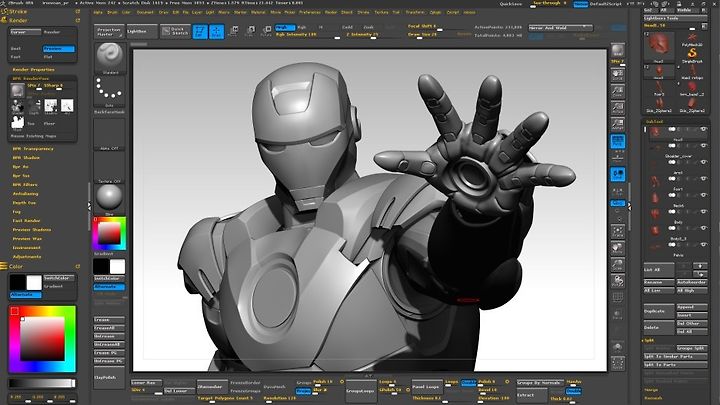Image resolution: width=720 pixels, height=405 pixels.
Task: Hide the Shoulder_cover subtool via eye icon
Action: click(703, 146)
